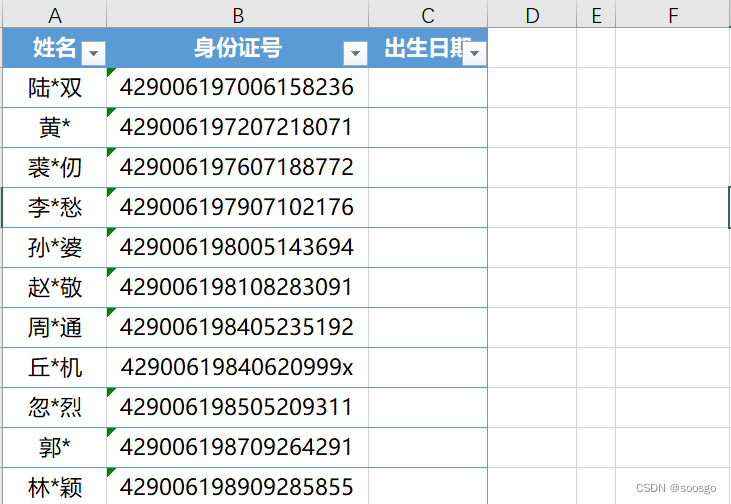The height and width of the screenshot is (504, 731).
Task: Click the empty 出生日期 cell for 陆*双
Action: (x=428, y=88)
